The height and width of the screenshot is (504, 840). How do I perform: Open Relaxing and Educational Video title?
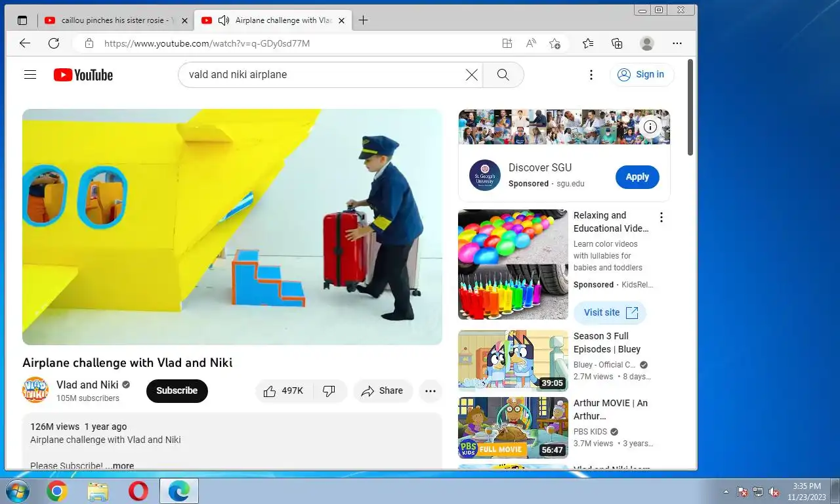pos(611,222)
